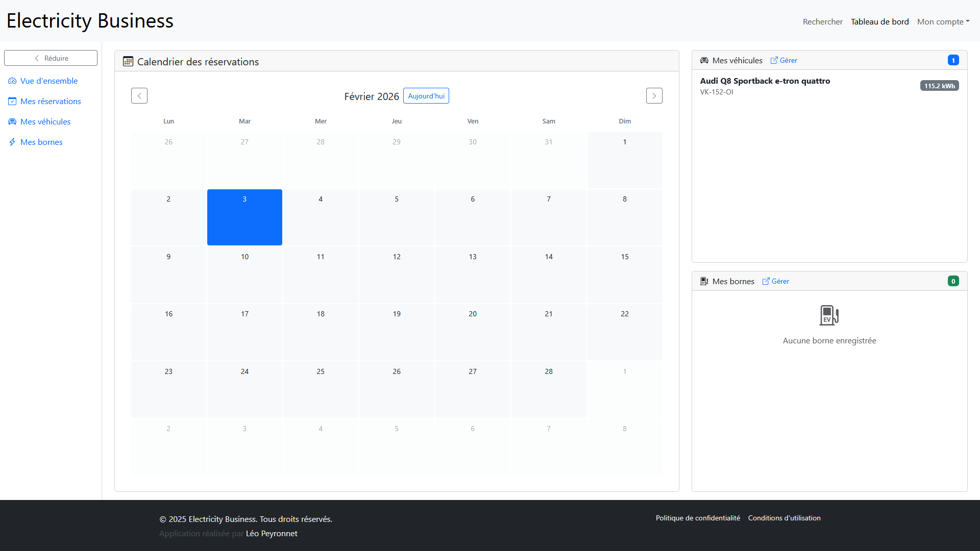
Task: Open Gérer link for Mes véhicules
Action: 784,61
